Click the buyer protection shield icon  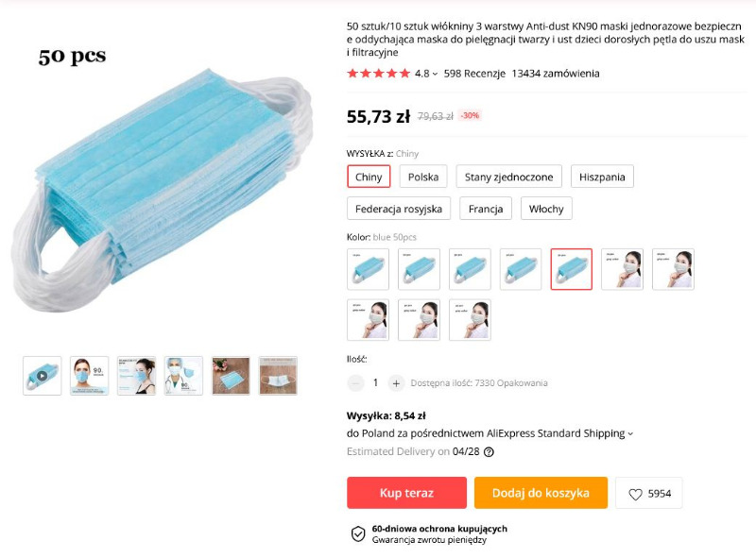[357, 533]
